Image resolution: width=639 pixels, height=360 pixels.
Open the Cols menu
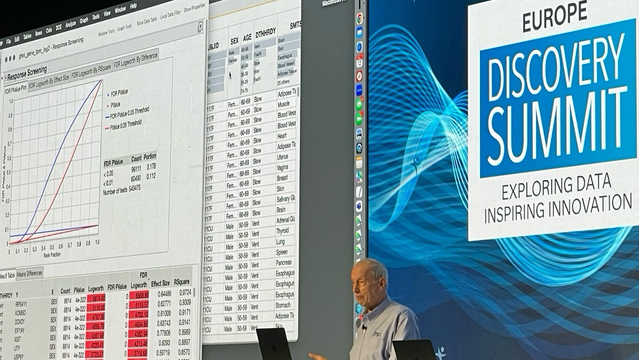[x=49, y=31]
